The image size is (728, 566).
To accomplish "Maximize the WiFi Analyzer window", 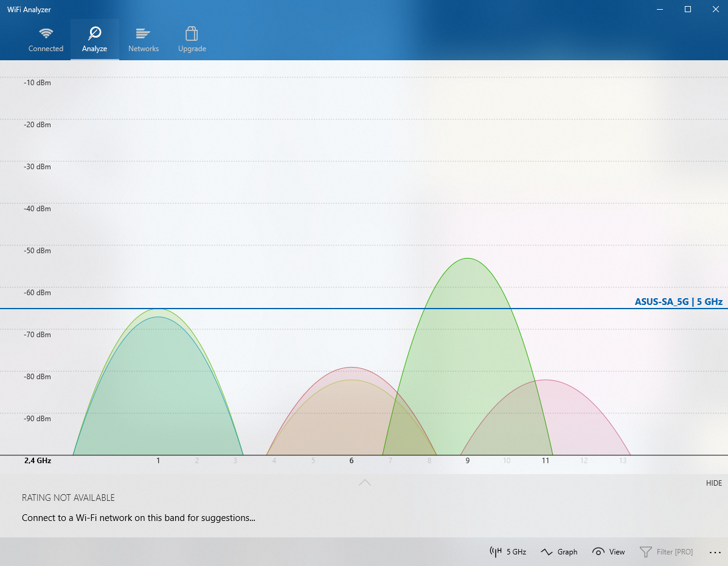I will point(688,9).
